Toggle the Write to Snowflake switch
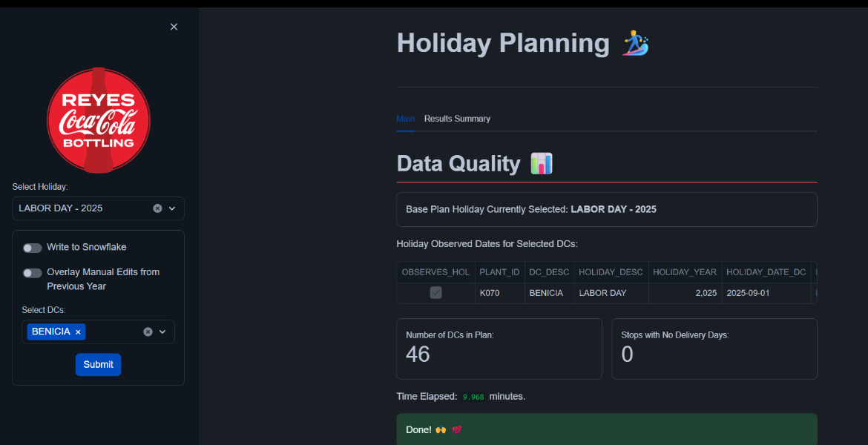The image size is (868, 445). pyautogui.click(x=33, y=248)
